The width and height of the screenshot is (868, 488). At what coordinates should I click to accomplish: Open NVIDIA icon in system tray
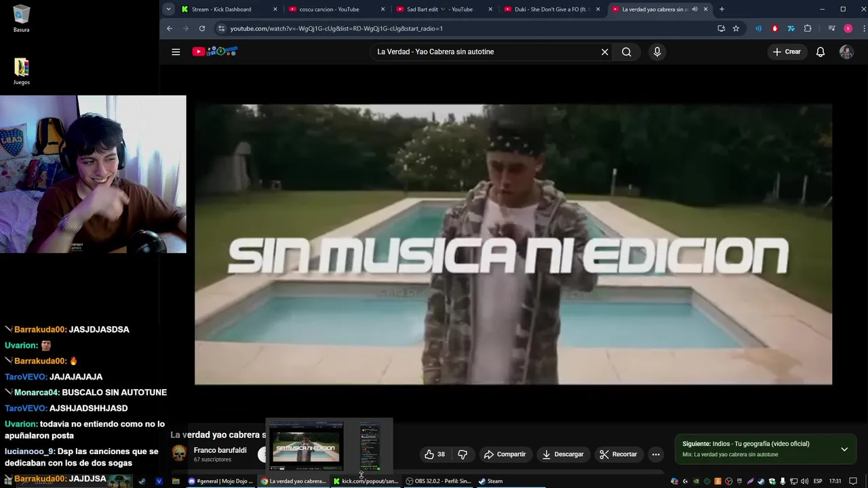(696, 481)
